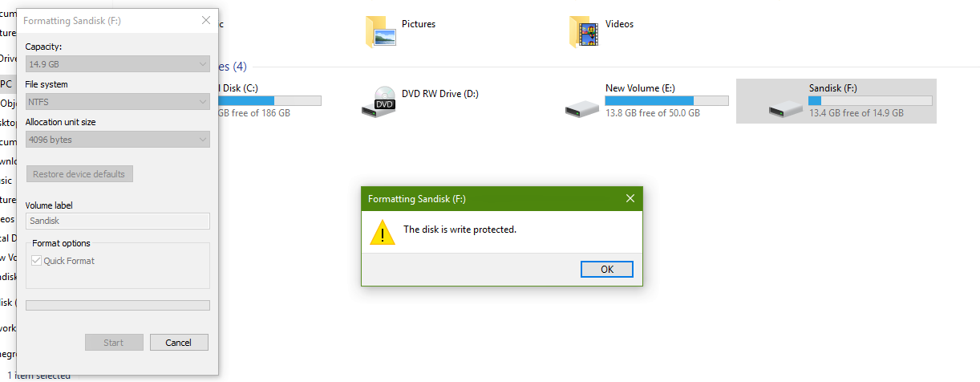
Task: Open the File system NTFS dropdown
Action: tap(117, 102)
